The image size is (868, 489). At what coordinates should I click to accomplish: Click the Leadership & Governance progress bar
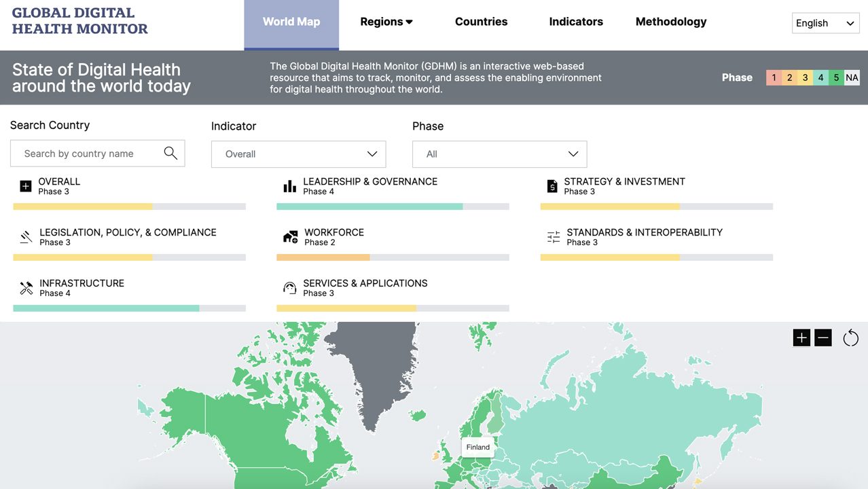[393, 206]
